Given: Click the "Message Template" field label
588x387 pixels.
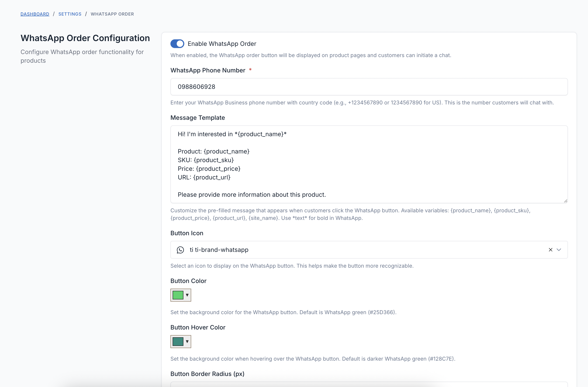Looking at the screenshot, I should coord(197,118).
